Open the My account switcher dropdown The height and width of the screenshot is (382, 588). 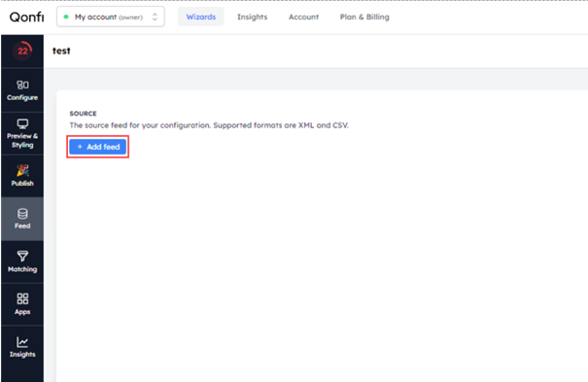coord(111,17)
